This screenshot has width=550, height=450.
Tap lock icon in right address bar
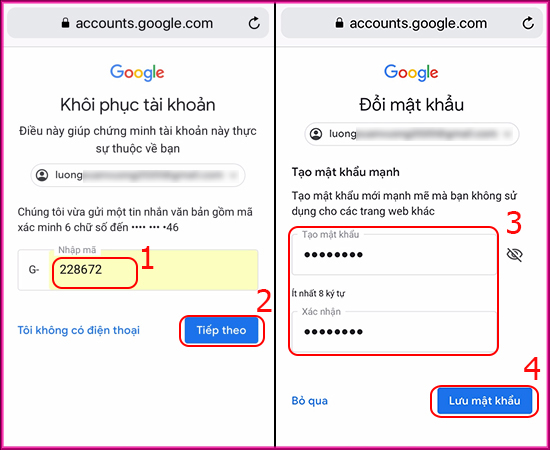339,23
